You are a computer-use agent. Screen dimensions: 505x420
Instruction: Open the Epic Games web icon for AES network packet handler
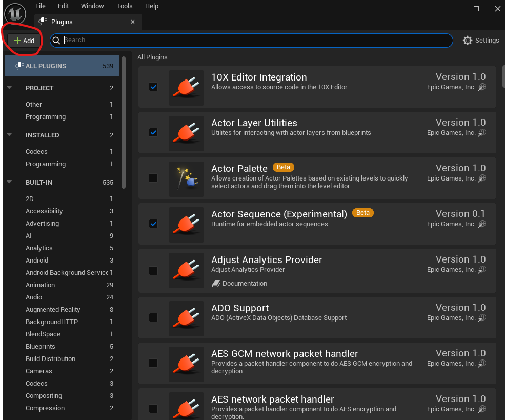pyautogui.click(x=482, y=409)
